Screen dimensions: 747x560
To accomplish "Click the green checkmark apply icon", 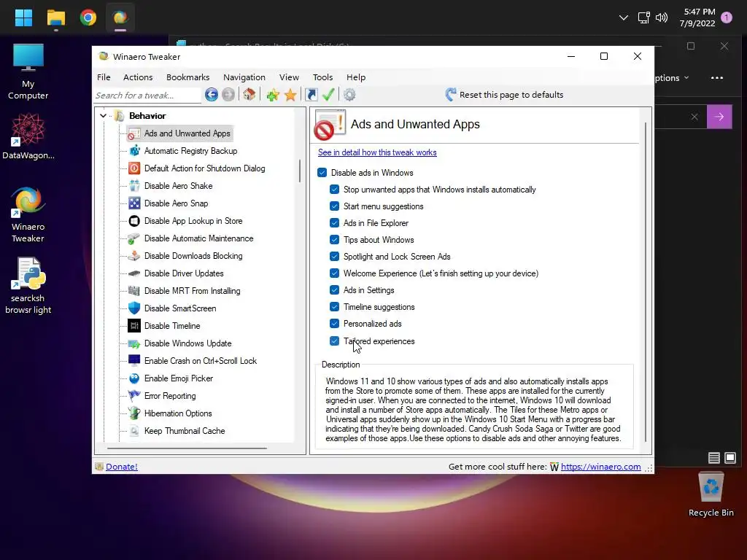I will (x=328, y=95).
